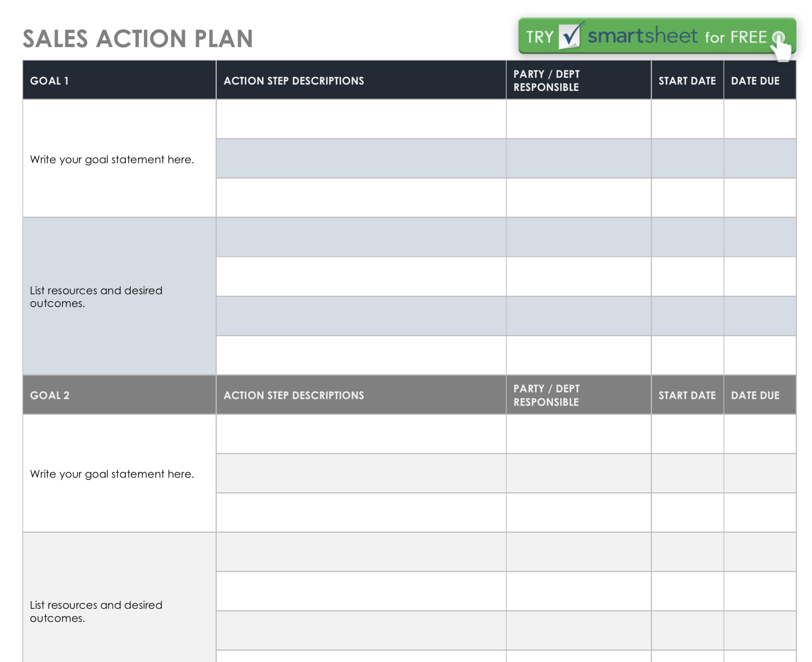Image resolution: width=812 pixels, height=662 pixels.
Task: Click the 'smartsheet' word in green banner
Action: click(x=642, y=36)
